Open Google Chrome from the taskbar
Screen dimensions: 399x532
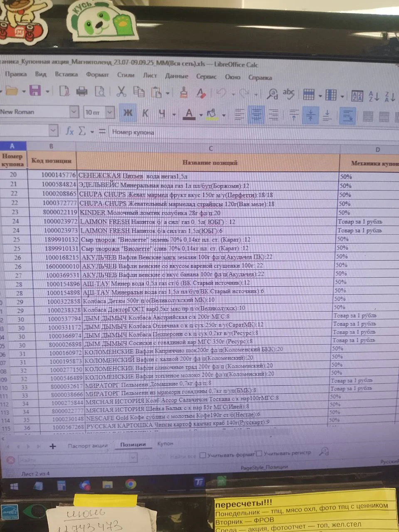coord(131,484)
